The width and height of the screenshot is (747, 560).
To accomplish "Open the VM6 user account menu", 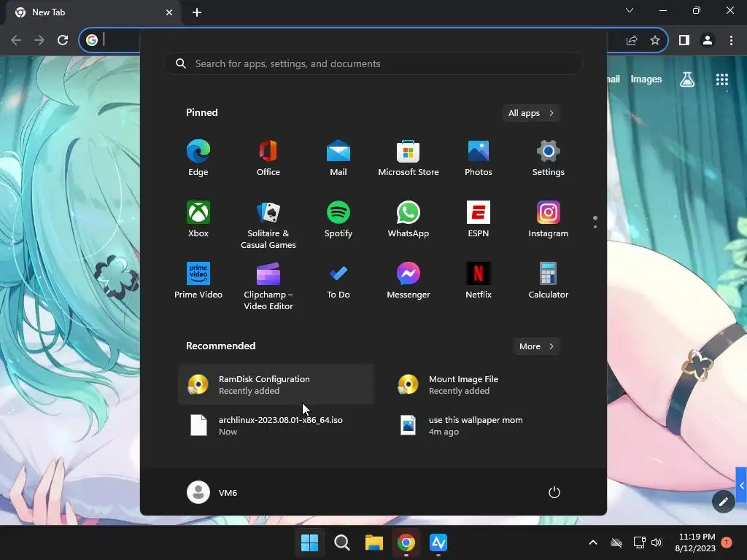I will tap(212, 492).
